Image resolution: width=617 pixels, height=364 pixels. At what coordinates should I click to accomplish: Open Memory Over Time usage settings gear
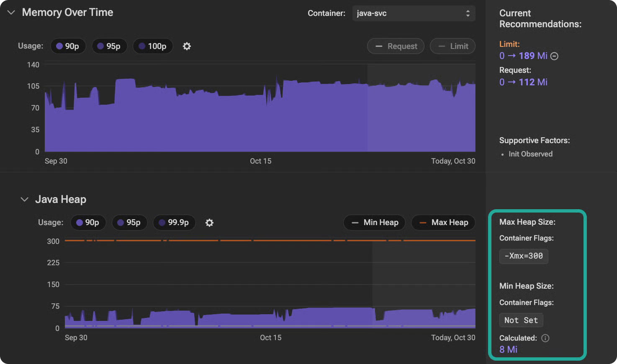(x=187, y=46)
